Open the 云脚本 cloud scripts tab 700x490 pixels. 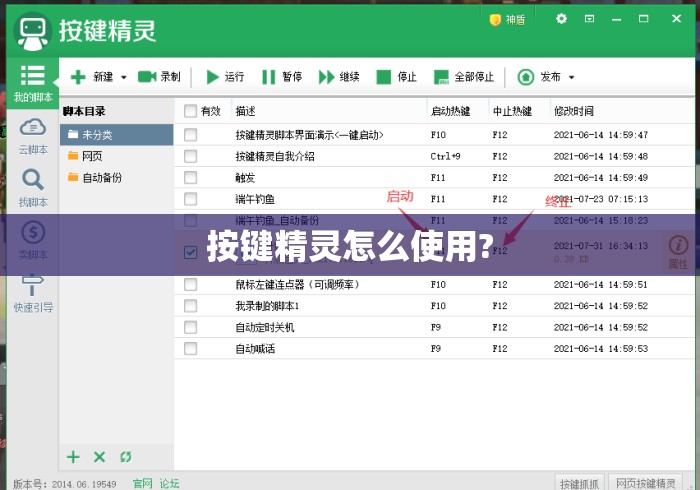(x=33, y=136)
